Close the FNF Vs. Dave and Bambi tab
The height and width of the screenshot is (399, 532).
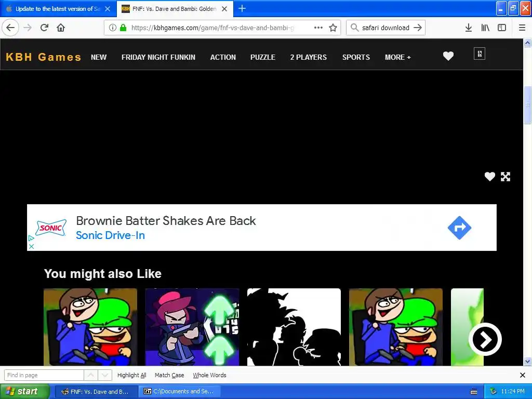point(224,9)
